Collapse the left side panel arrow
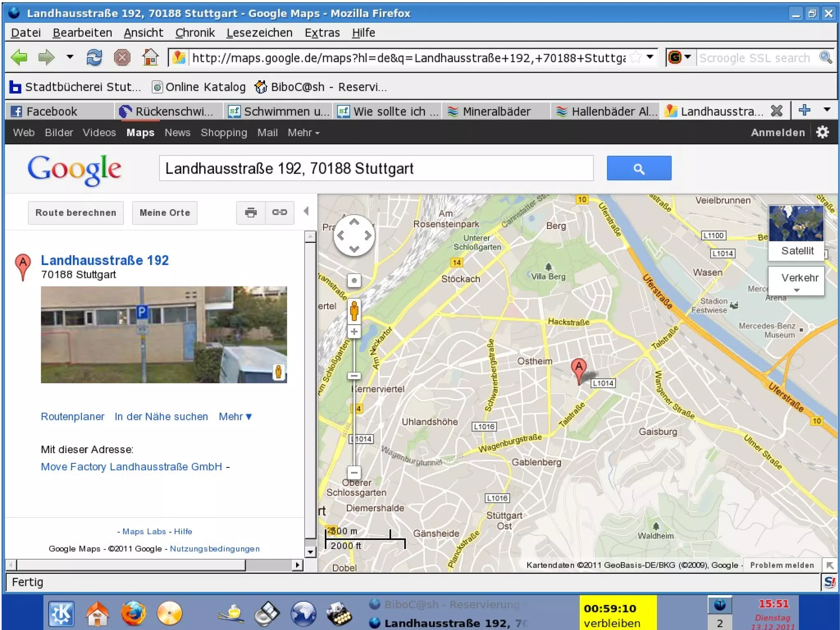The image size is (840, 630). tap(306, 211)
